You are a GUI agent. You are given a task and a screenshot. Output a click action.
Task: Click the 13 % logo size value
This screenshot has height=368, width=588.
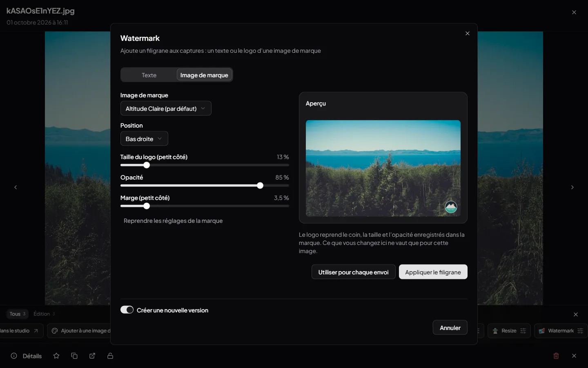pyautogui.click(x=283, y=157)
